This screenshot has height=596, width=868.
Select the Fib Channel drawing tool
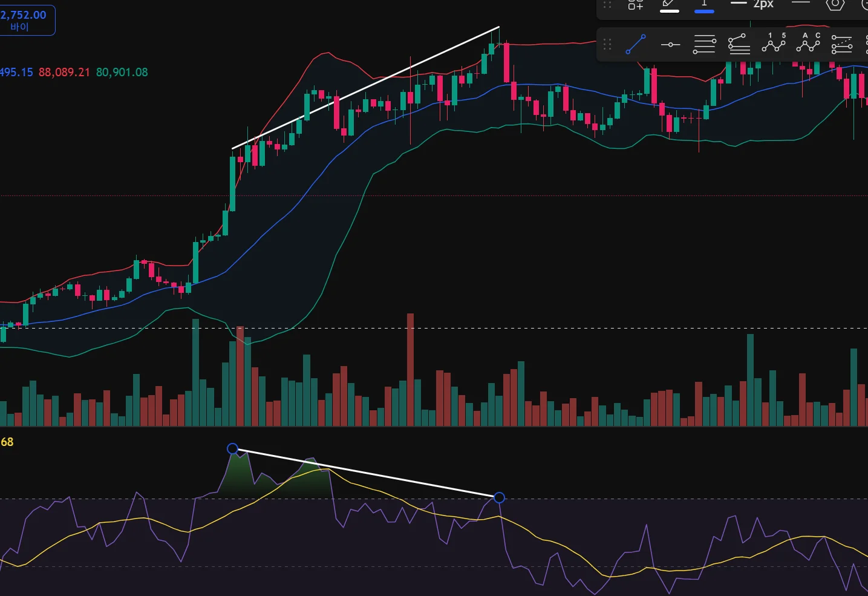[x=842, y=44]
